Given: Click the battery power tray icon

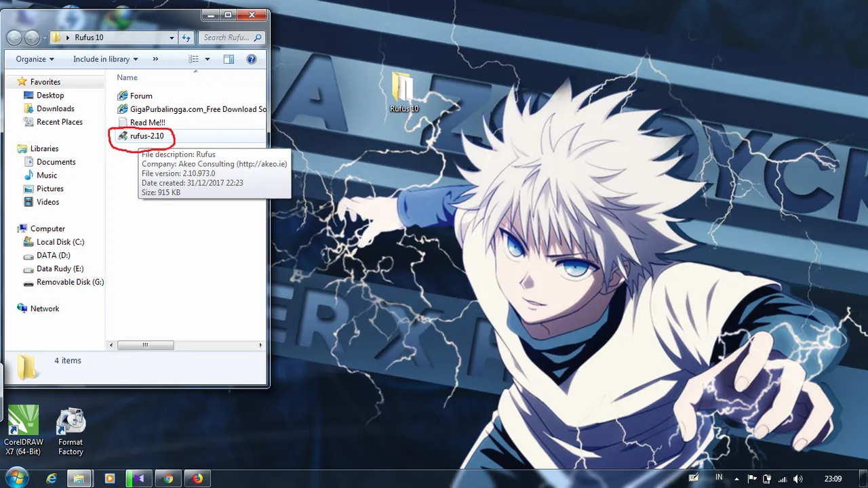Looking at the screenshot, I should (x=767, y=479).
